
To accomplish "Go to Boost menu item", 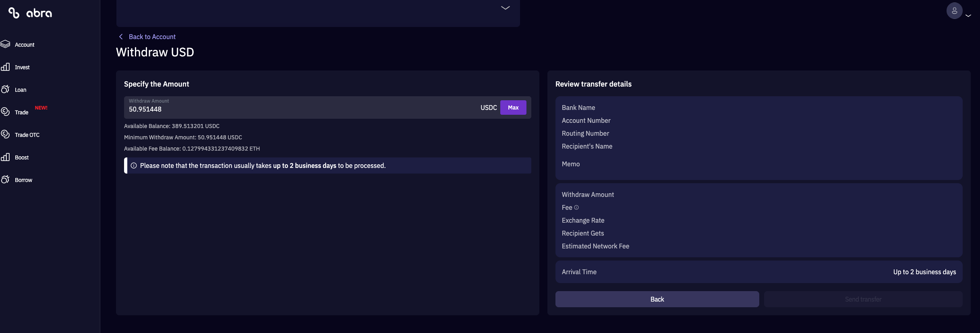I will point(22,157).
